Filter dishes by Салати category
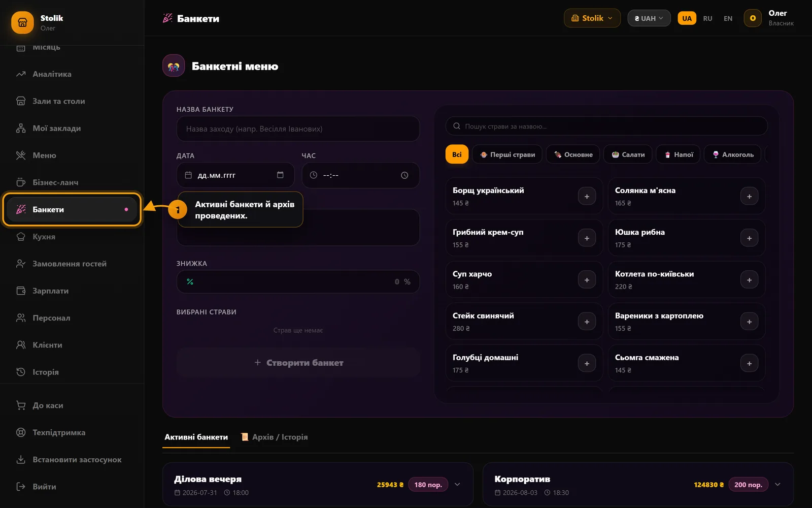Image resolution: width=812 pixels, height=508 pixels. (628, 154)
